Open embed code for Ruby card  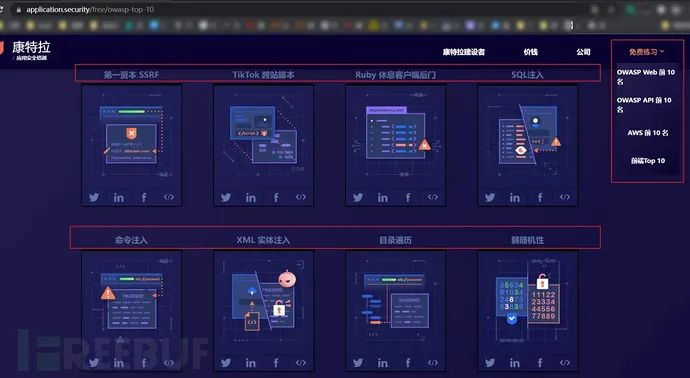tap(433, 197)
